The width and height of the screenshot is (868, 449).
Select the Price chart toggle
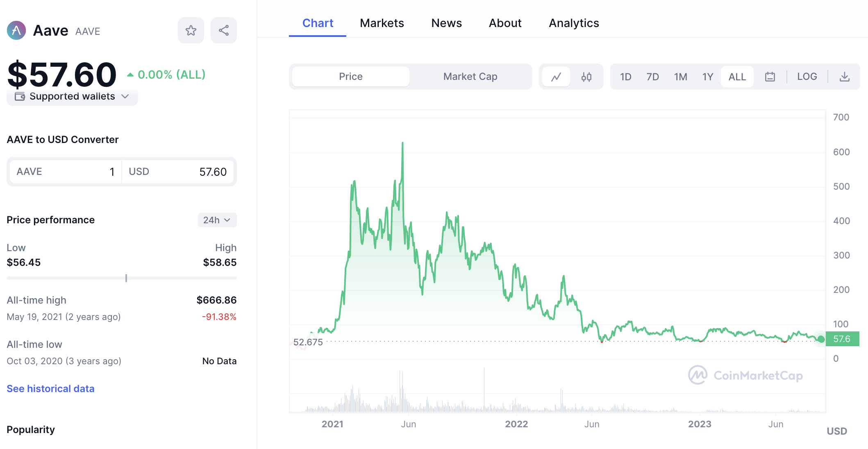pos(351,77)
